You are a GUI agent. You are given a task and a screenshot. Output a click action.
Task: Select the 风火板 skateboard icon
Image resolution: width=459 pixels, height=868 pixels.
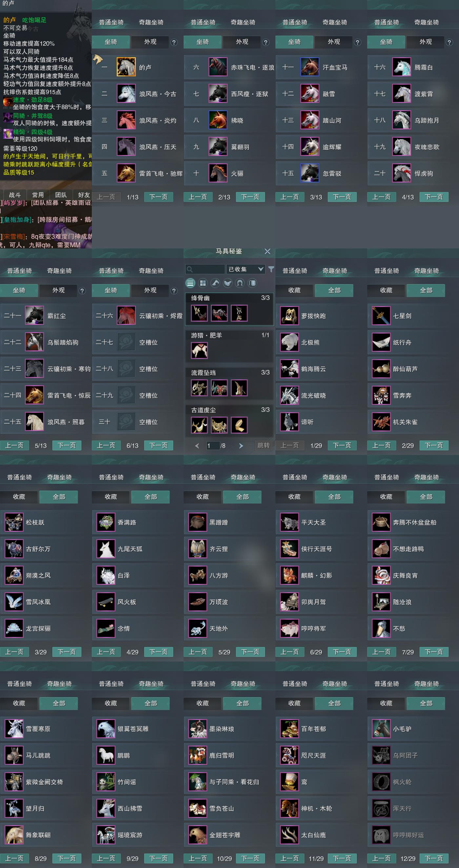[106, 602]
